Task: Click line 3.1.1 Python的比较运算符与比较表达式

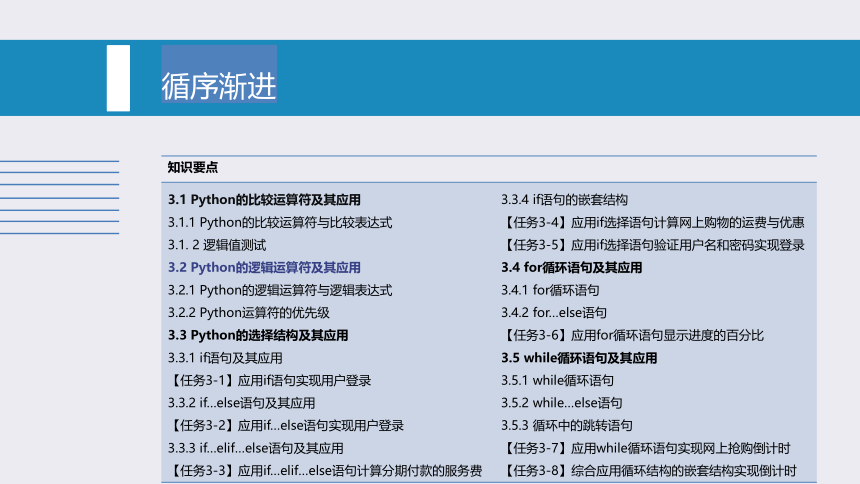Action: pyautogui.click(x=280, y=222)
